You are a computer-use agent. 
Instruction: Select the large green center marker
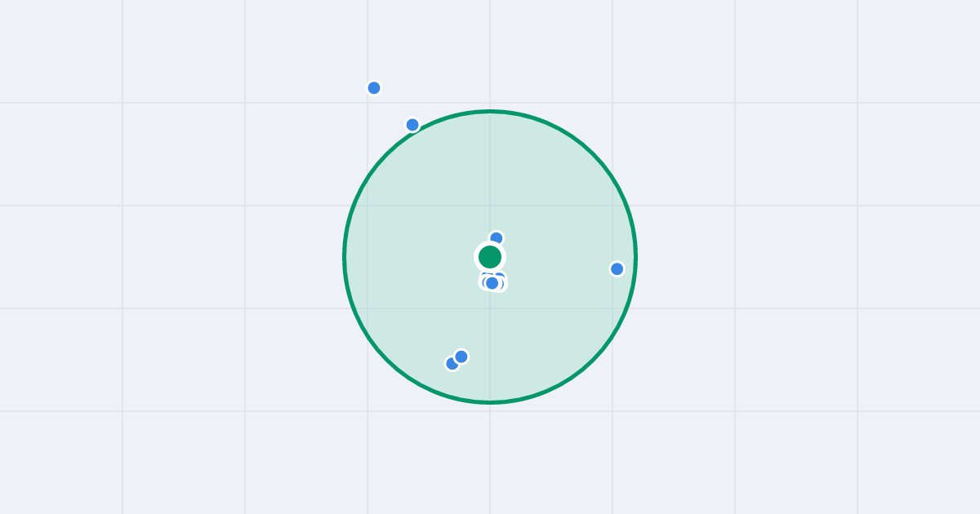click(490, 257)
